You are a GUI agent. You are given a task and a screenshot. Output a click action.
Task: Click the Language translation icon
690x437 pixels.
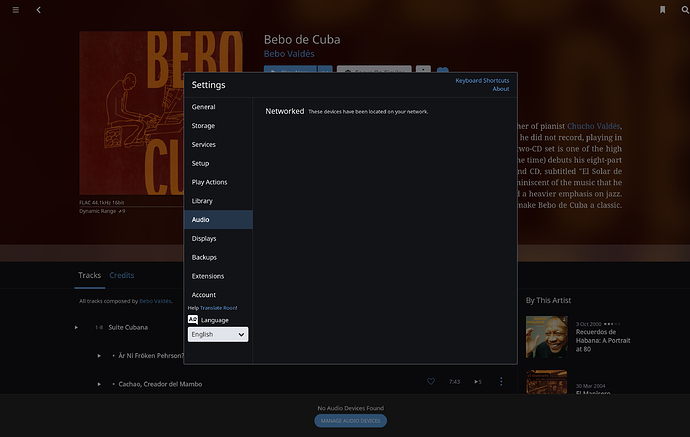coord(193,319)
